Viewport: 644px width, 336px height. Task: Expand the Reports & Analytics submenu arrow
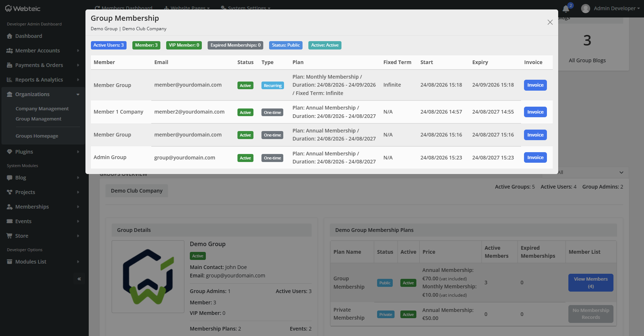click(x=78, y=80)
